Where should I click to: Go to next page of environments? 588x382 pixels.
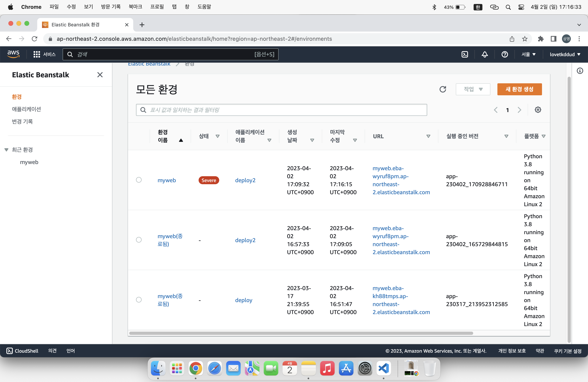(x=519, y=110)
